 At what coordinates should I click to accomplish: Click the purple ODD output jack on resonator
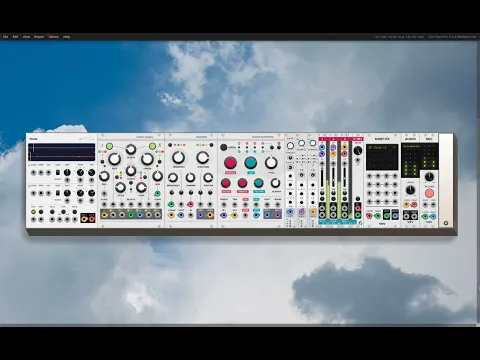point(201,215)
